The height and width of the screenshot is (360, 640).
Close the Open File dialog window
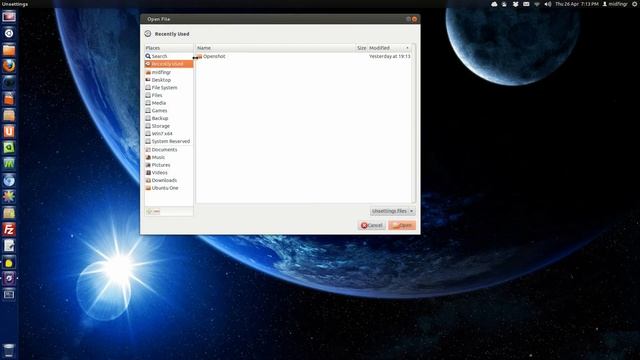[x=414, y=19]
